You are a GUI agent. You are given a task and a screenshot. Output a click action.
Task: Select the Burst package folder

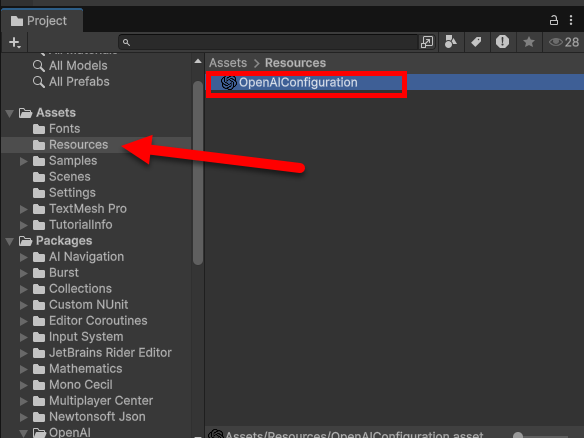click(56, 273)
